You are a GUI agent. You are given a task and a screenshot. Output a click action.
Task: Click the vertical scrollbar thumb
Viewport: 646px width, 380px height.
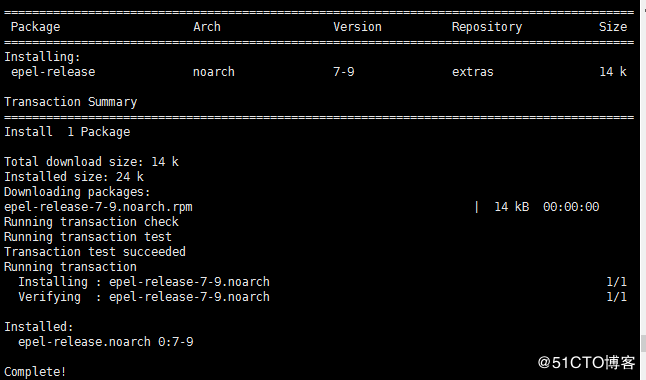(x=643, y=344)
